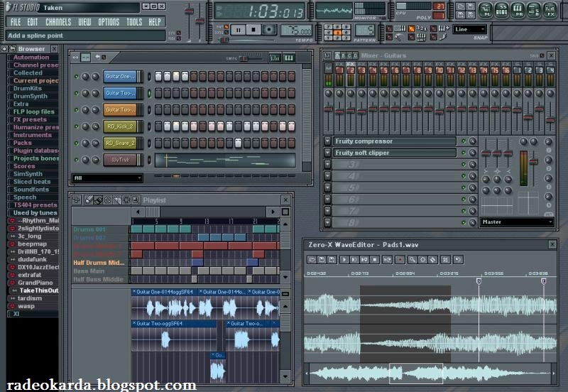Open the Fruity compressor slot menu arrow
Viewport: 568px width, 392px height.
[327, 141]
